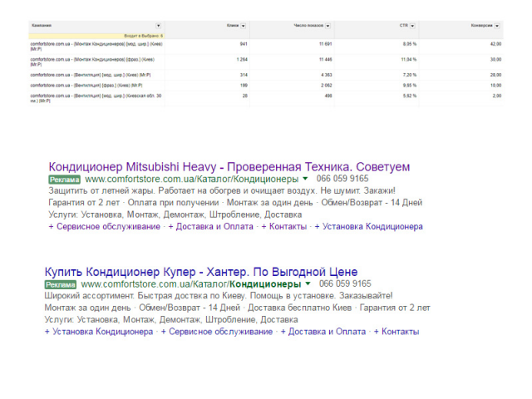Screen dimensions: 532x399
Task: Click CTR value 7,20 %
Action: tap(410, 75)
